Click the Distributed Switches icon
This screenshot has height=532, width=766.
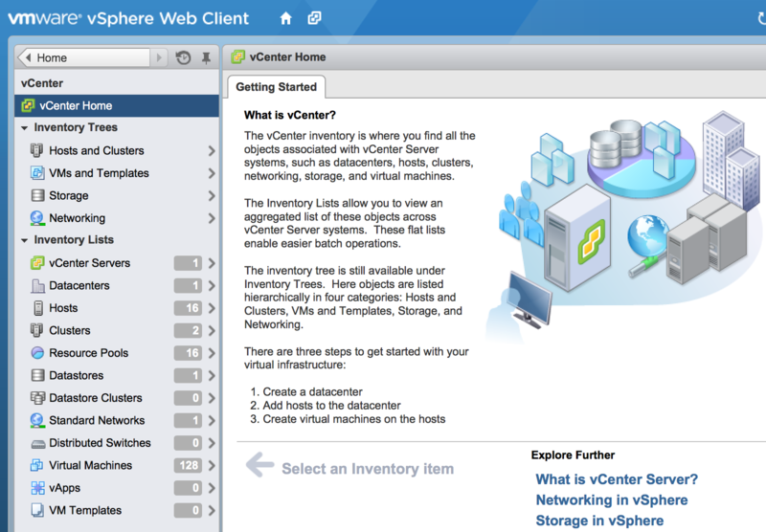(37, 444)
